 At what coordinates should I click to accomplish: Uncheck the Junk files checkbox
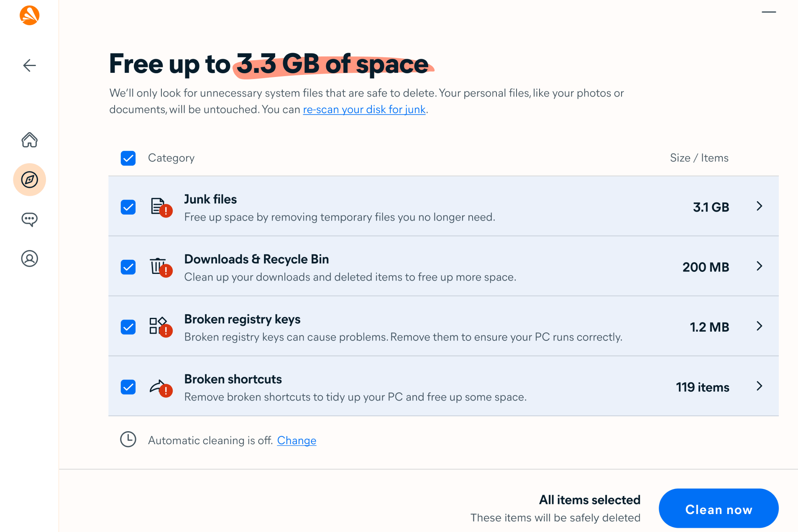[x=128, y=207]
